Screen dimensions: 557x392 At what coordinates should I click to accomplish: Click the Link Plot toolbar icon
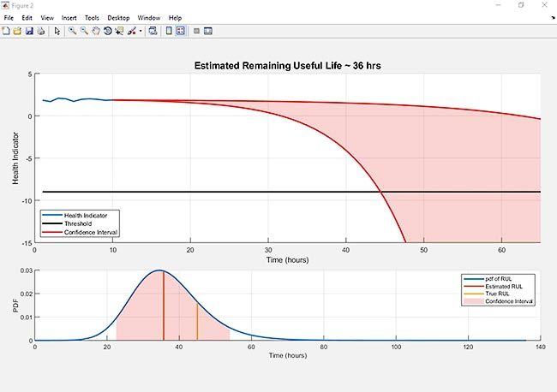153,31
